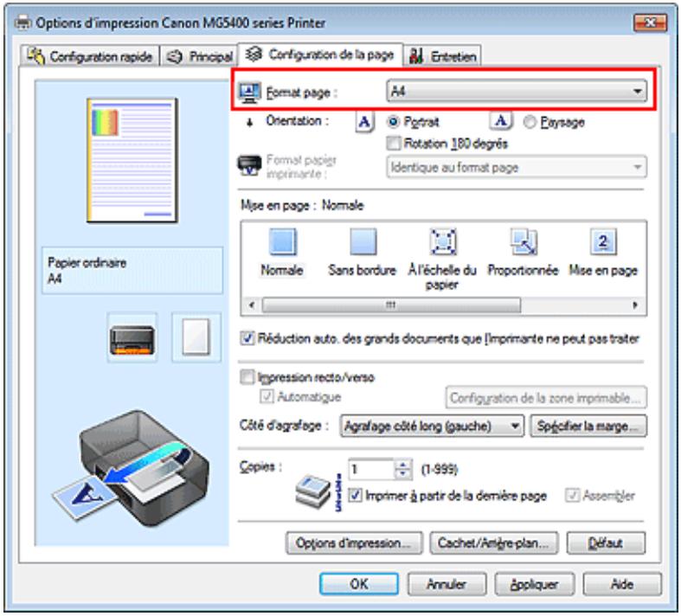Close the print options dialog
Screen dimensions: 681x616
pyautogui.click(x=650, y=22)
